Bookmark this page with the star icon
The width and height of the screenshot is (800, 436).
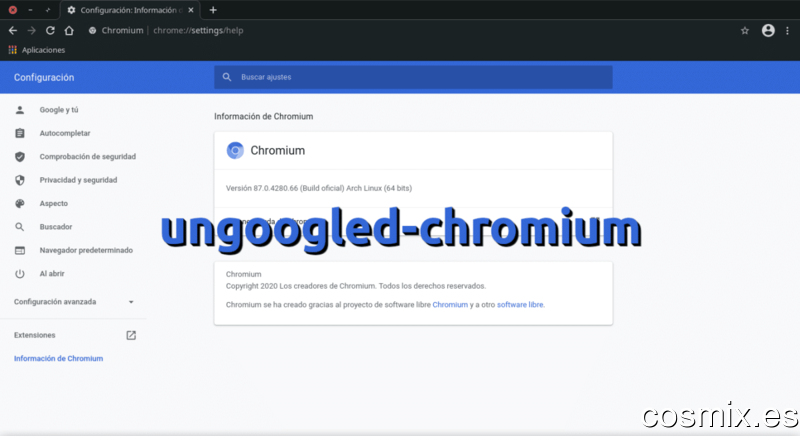(x=745, y=31)
